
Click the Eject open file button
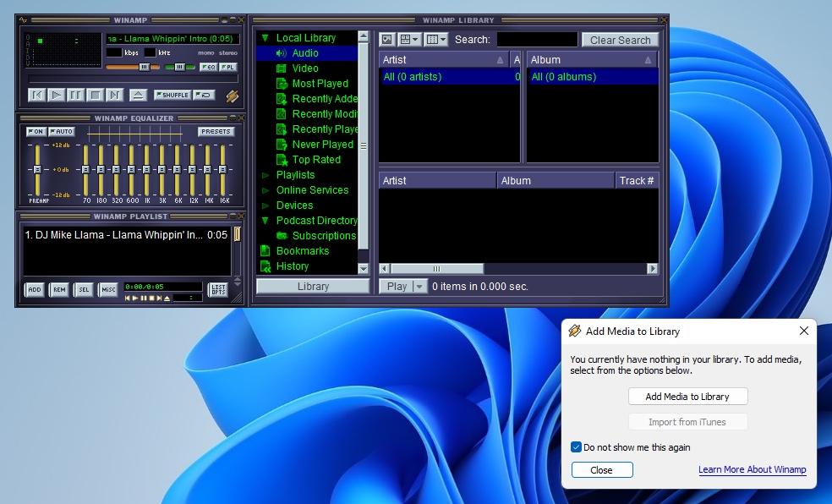[138, 95]
